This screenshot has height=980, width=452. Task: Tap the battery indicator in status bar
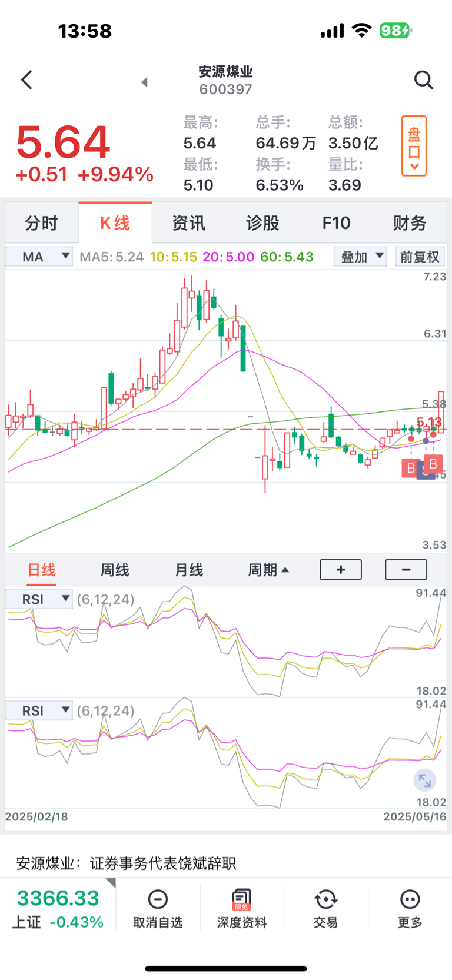click(x=395, y=31)
